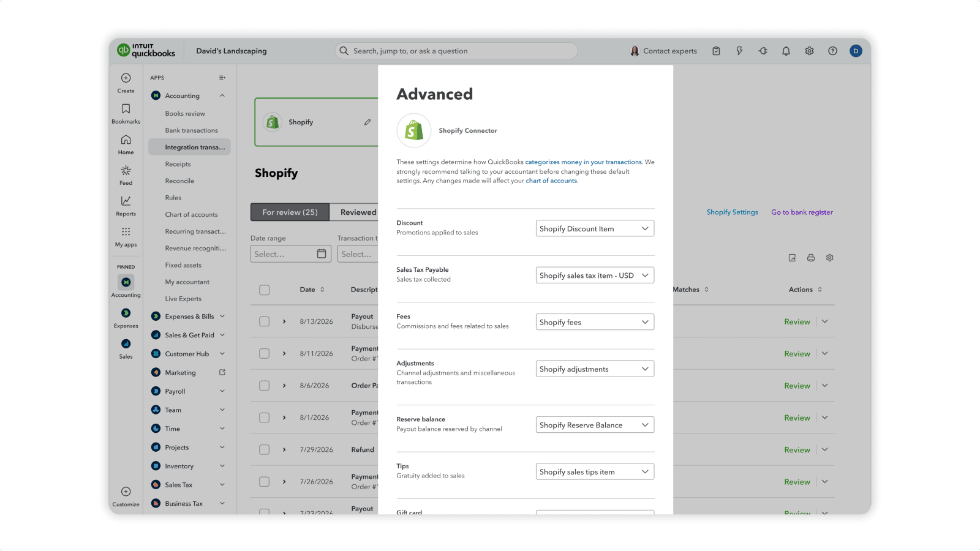Click the search bar field
Screen dimensions: 980x551
[456, 51]
